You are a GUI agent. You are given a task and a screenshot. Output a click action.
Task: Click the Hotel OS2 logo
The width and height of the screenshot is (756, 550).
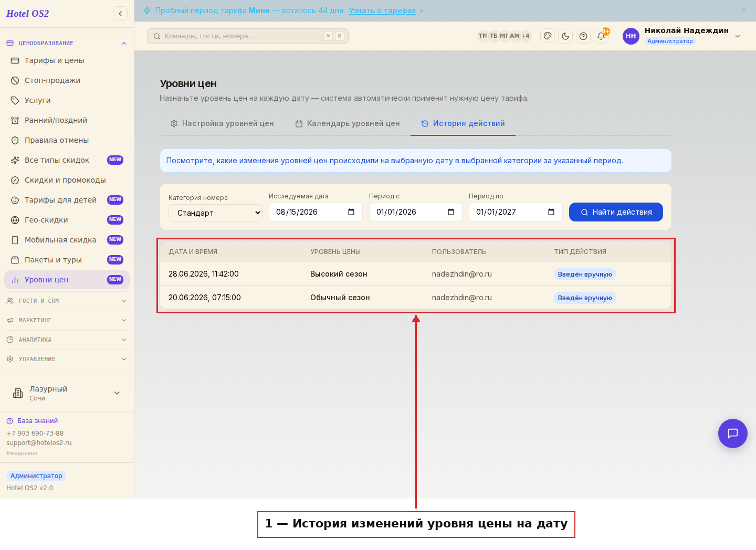pyautogui.click(x=28, y=14)
